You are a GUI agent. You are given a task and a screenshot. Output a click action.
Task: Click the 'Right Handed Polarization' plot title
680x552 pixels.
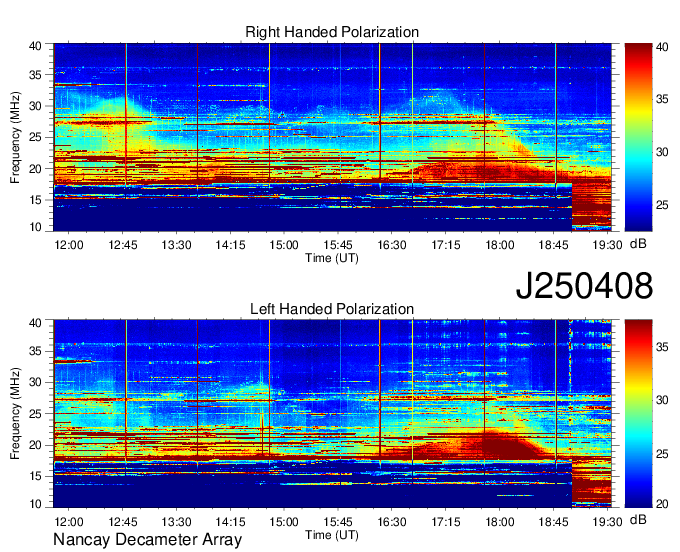click(x=332, y=32)
